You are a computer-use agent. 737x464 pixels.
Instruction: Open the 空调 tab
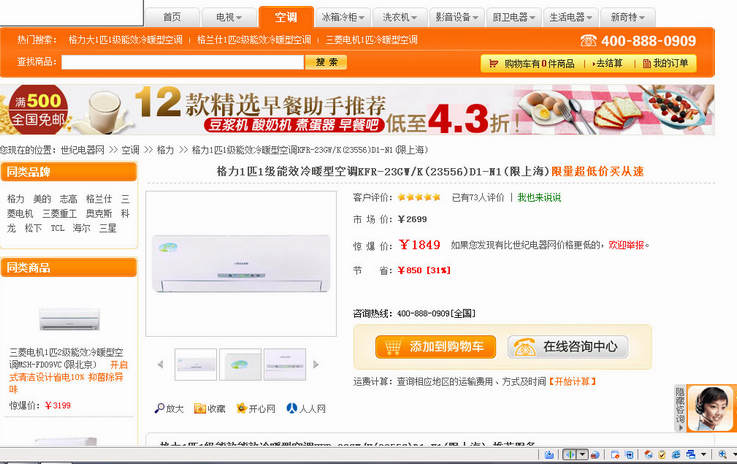coord(286,17)
